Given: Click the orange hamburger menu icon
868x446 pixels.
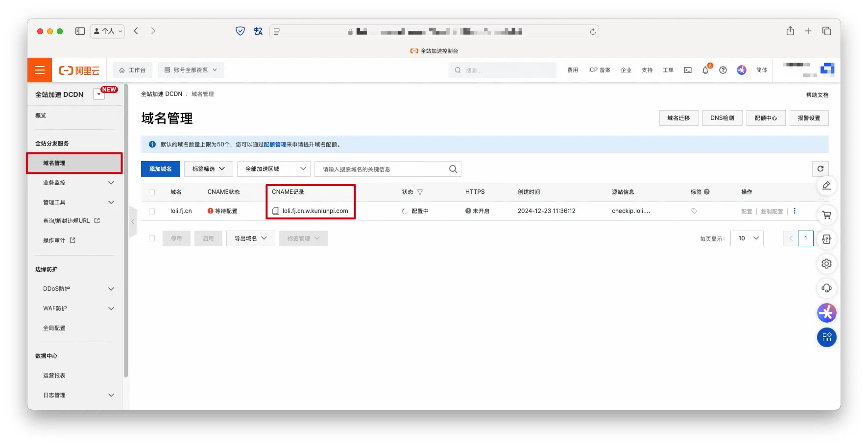Looking at the screenshot, I should click(x=40, y=70).
